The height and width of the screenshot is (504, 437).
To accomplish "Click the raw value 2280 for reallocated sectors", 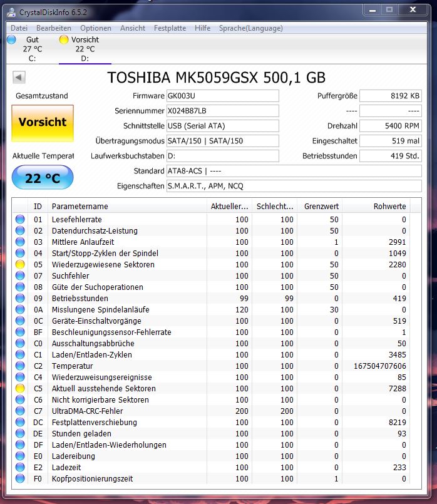I will point(397,265).
